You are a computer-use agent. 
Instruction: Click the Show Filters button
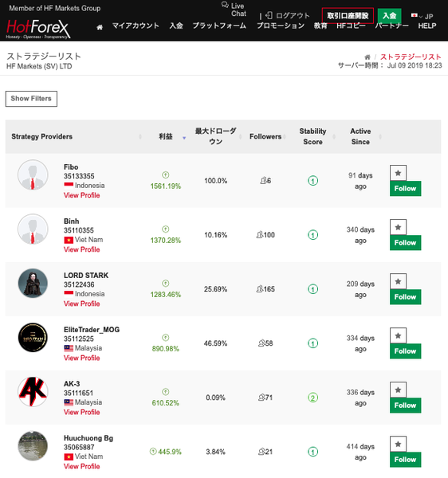point(31,99)
